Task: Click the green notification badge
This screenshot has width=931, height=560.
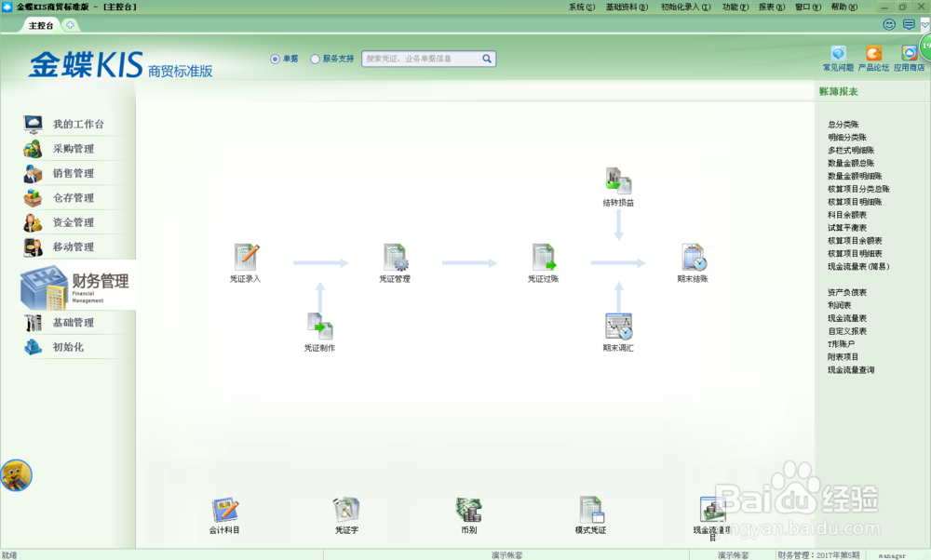Action: [x=925, y=46]
